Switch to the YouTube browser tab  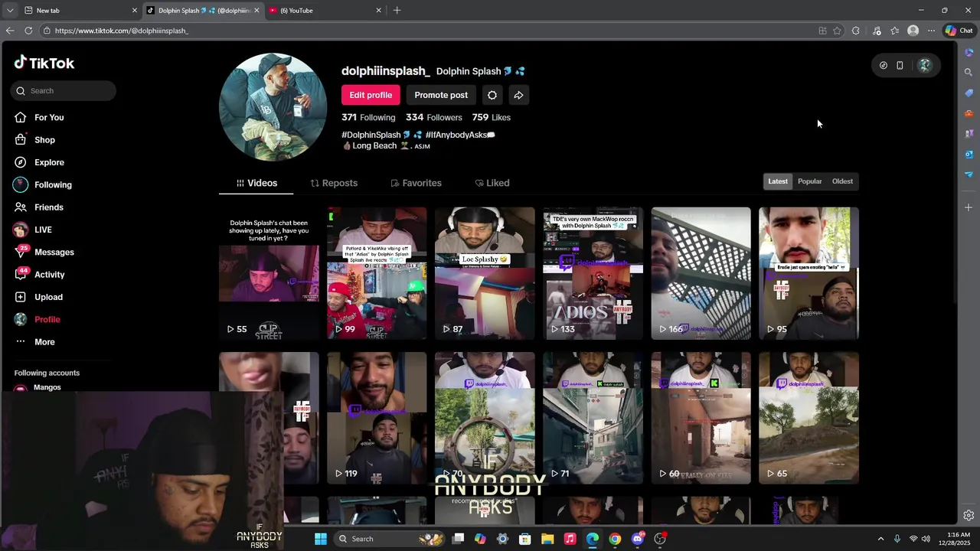325,10
